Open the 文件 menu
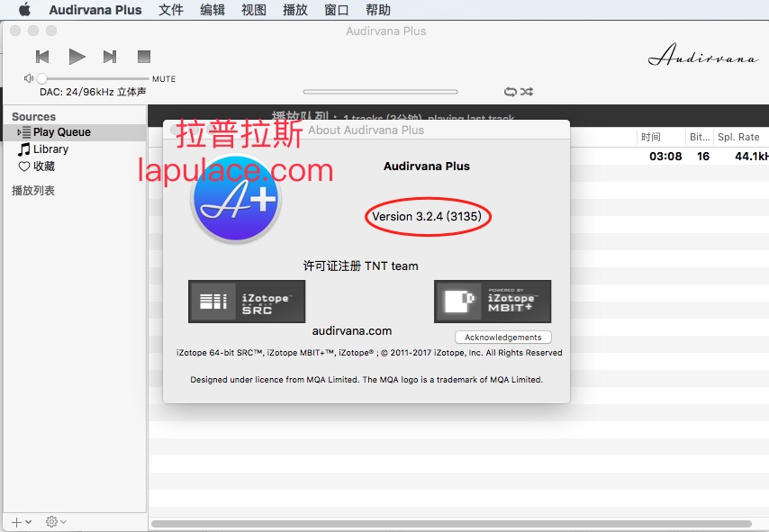This screenshot has height=532, width=769. 171,10
